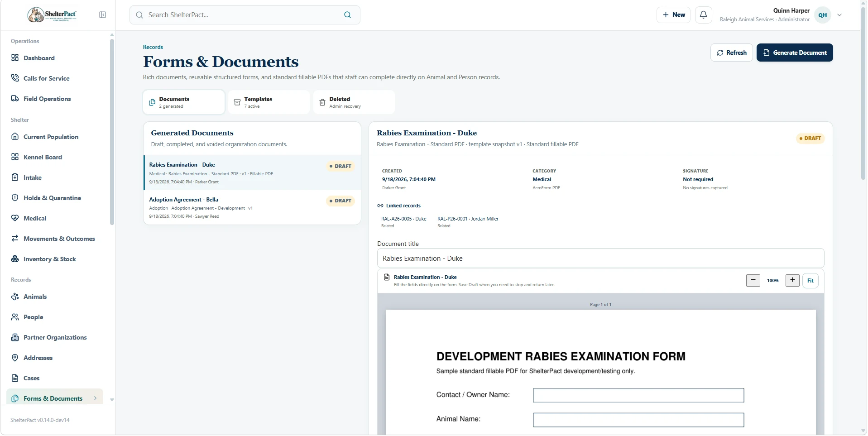Open Field Operations in sidebar

click(55, 99)
